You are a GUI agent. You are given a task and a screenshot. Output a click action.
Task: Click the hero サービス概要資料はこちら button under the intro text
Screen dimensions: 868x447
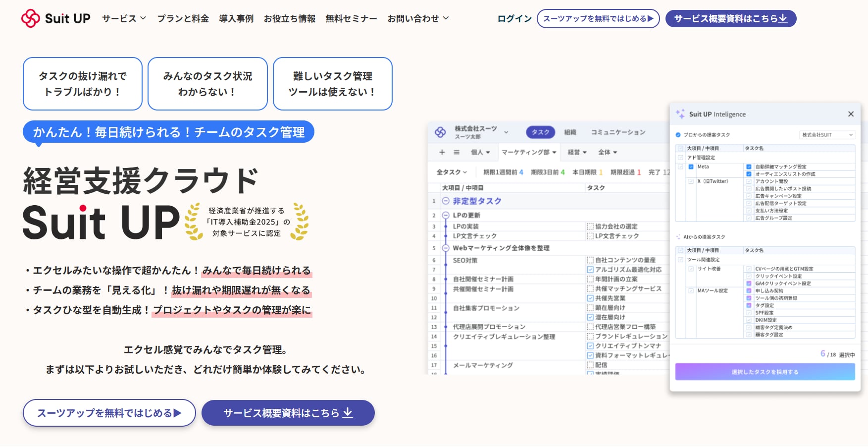(288, 413)
